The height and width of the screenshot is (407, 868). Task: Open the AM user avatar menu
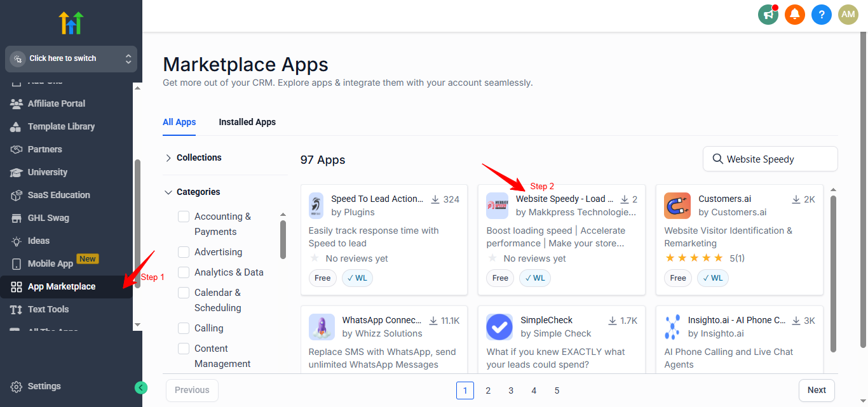click(x=848, y=14)
